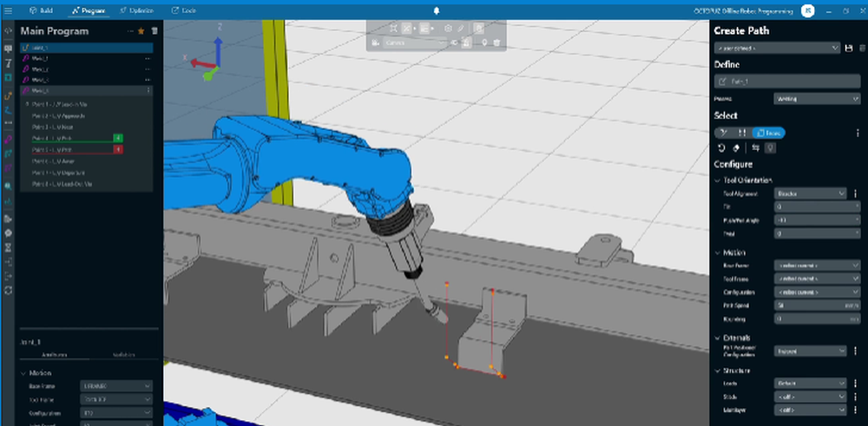Click the undo arrow icon under Select
Screen dimensions: 868x426
[721, 147]
